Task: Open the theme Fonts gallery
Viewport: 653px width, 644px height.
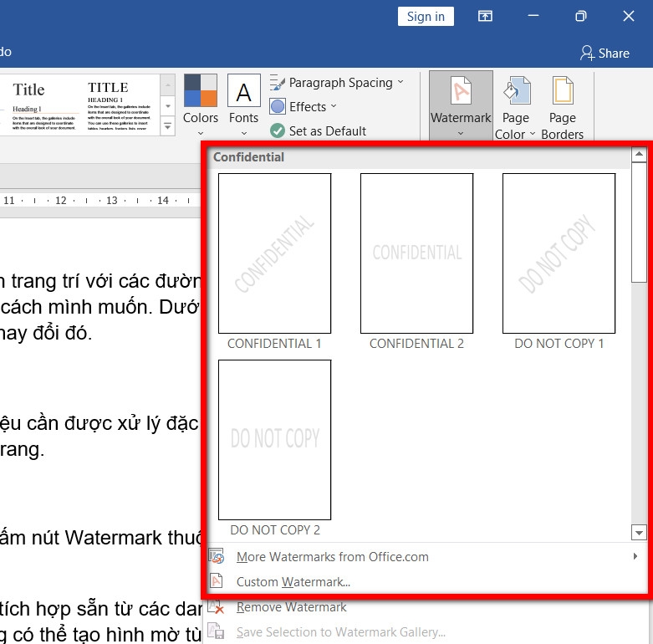Action: 244,105
